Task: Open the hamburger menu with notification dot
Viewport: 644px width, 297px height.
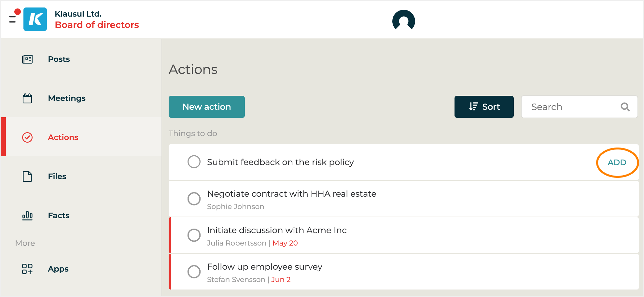Action: pyautogui.click(x=13, y=19)
